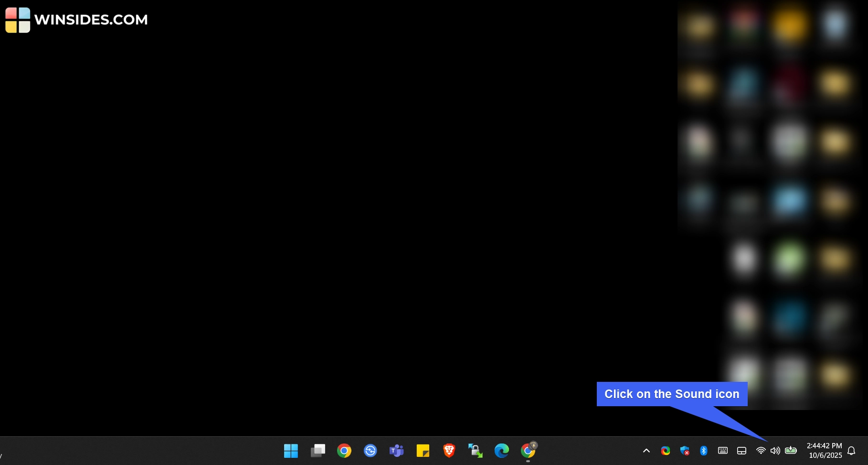Viewport: 868px width, 465px height.
Task: Launch the yellow Sticky Notes app
Action: click(423, 451)
